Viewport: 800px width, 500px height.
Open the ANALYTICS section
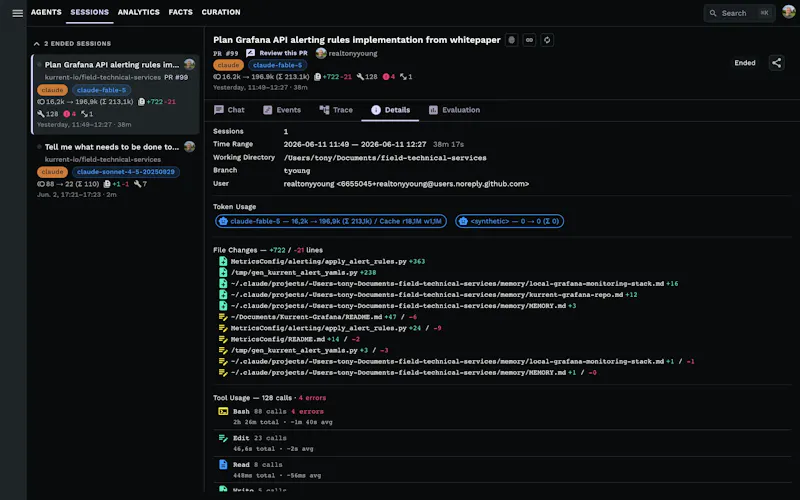pos(138,12)
